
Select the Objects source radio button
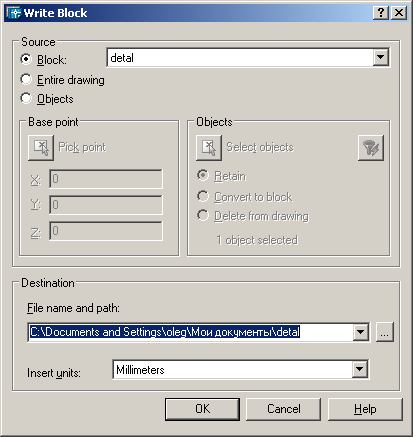(x=26, y=98)
